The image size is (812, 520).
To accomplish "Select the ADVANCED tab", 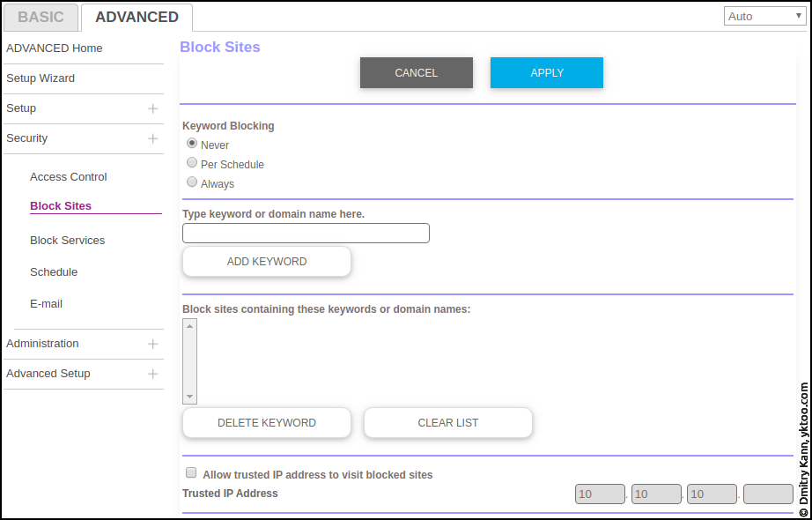I will click(x=137, y=17).
